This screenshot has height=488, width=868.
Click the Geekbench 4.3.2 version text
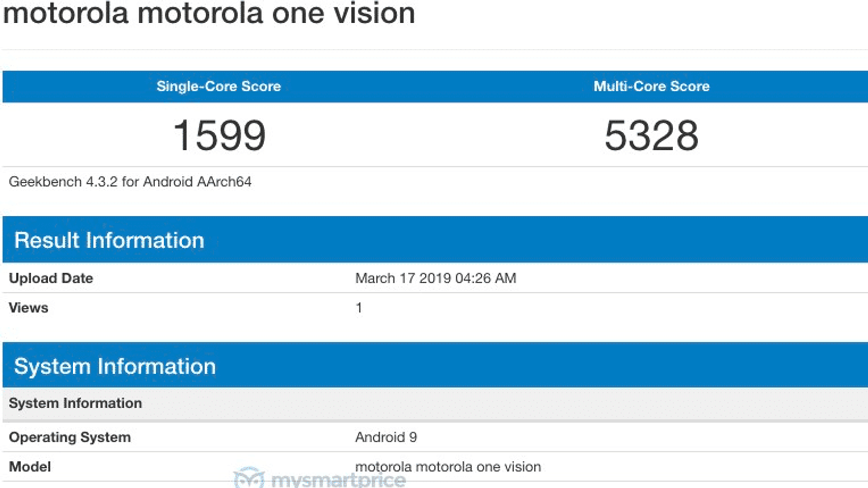point(130,182)
